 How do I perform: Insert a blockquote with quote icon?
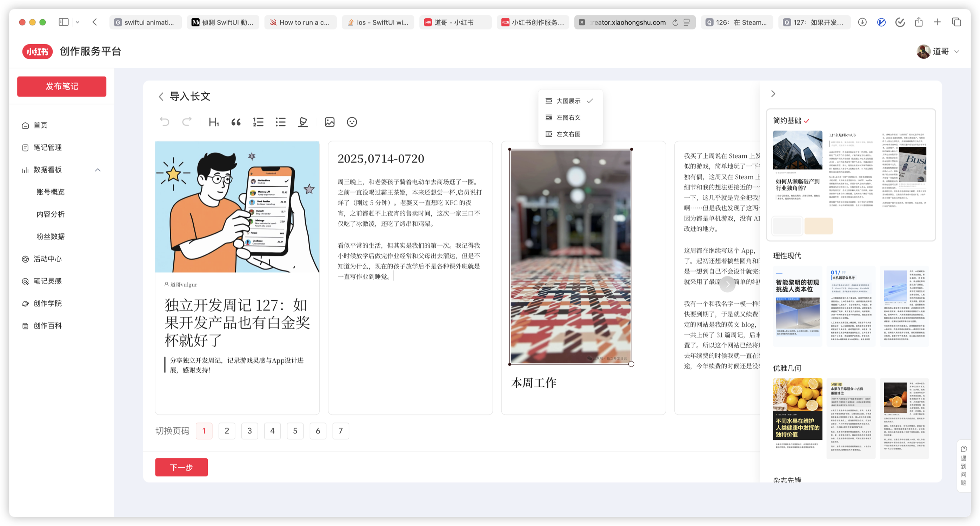point(236,122)
